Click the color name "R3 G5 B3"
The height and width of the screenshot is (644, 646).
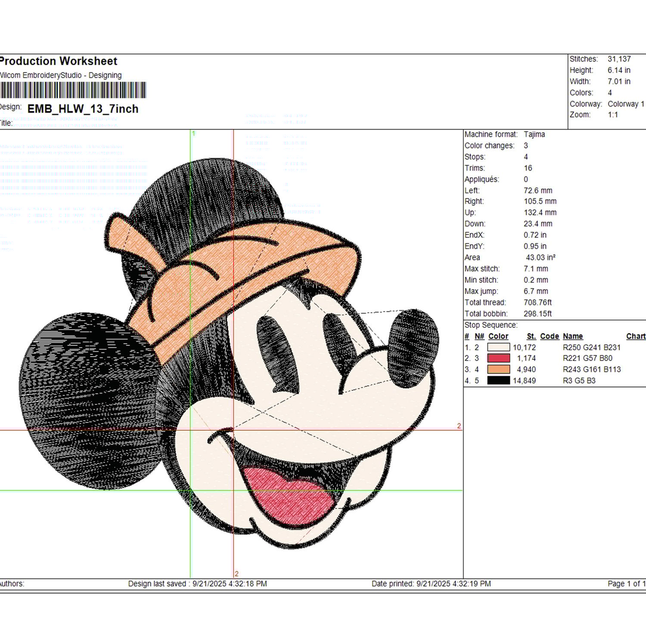579,380
